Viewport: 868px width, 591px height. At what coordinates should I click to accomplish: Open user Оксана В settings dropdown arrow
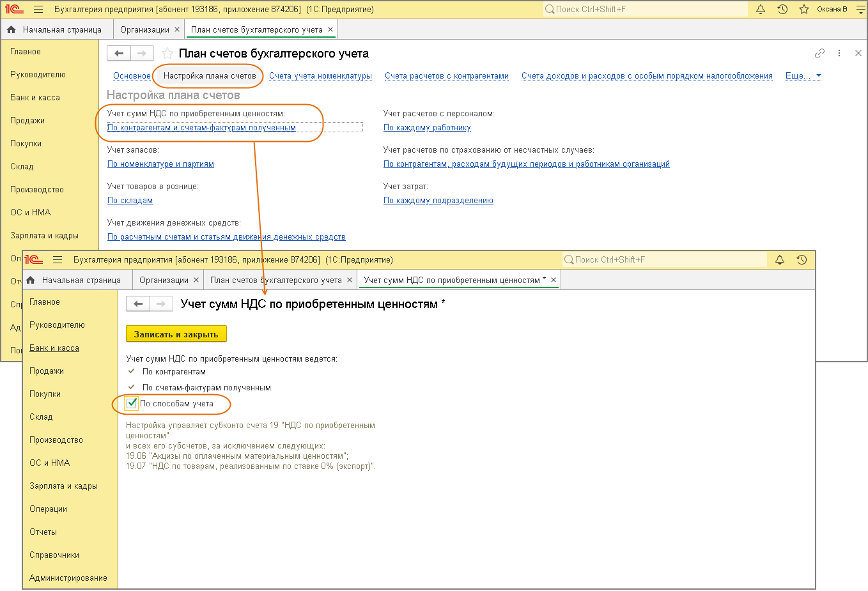(860, 10)
